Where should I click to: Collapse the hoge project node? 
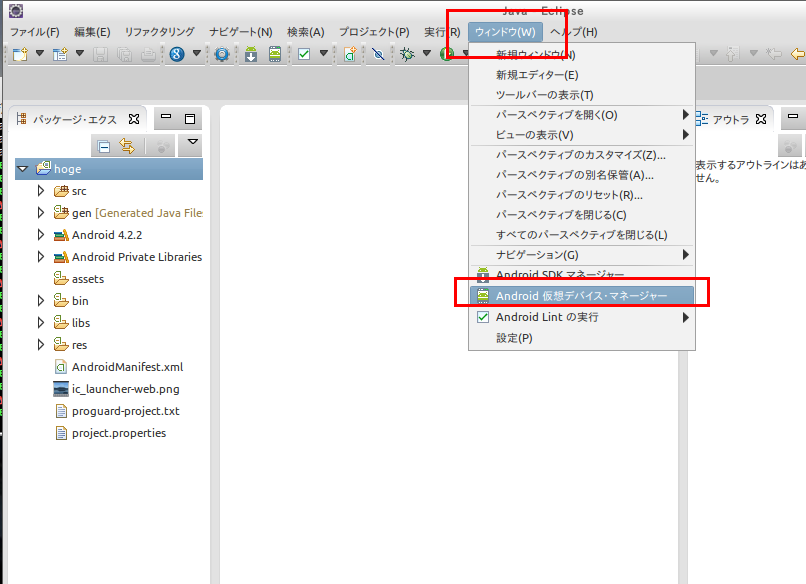23,169
